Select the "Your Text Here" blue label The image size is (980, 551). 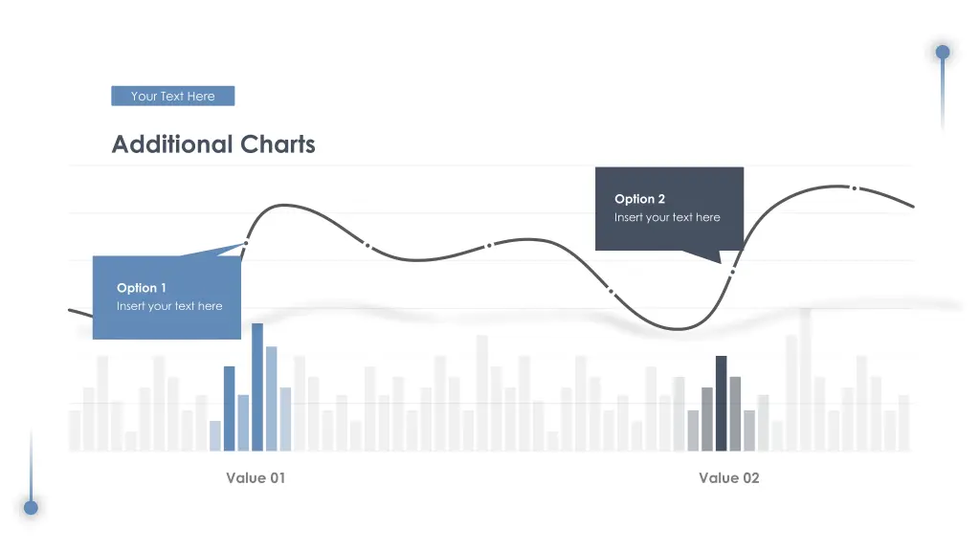tap(172, 96)
